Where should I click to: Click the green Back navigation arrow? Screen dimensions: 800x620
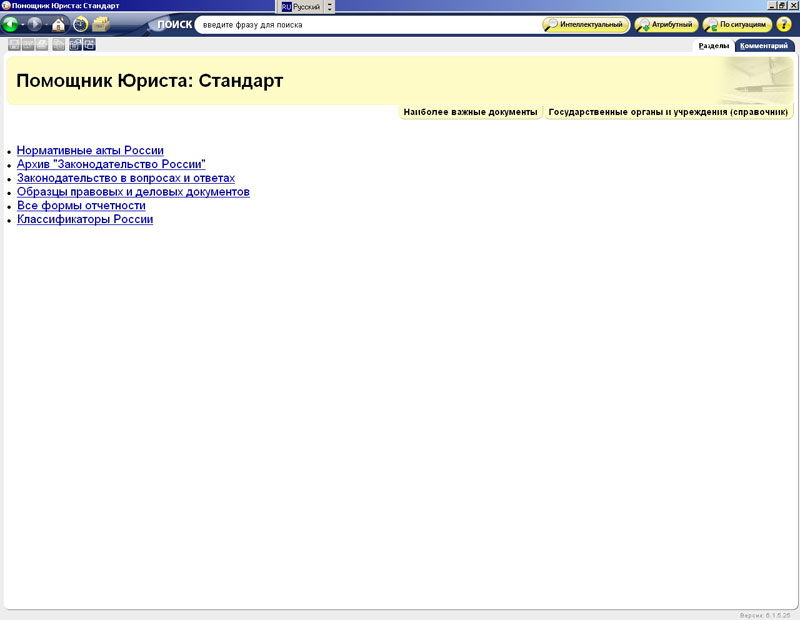click(x=10, y=24)
